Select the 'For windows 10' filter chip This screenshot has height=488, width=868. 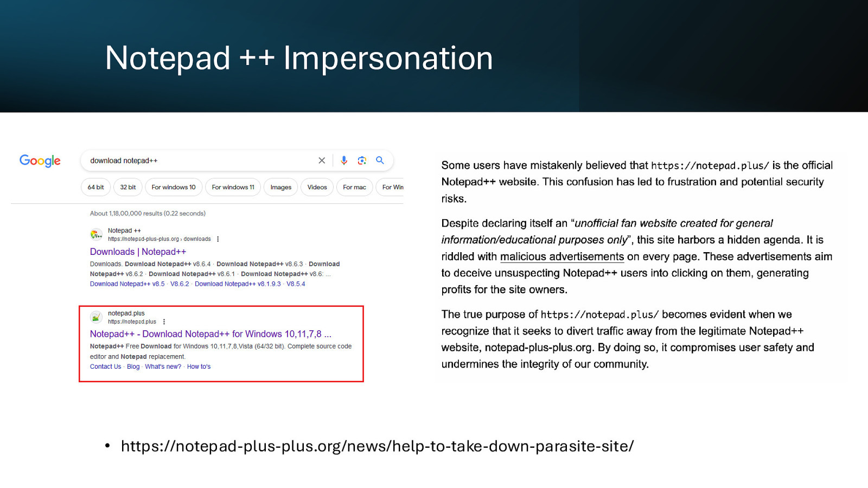pos(174,187)
